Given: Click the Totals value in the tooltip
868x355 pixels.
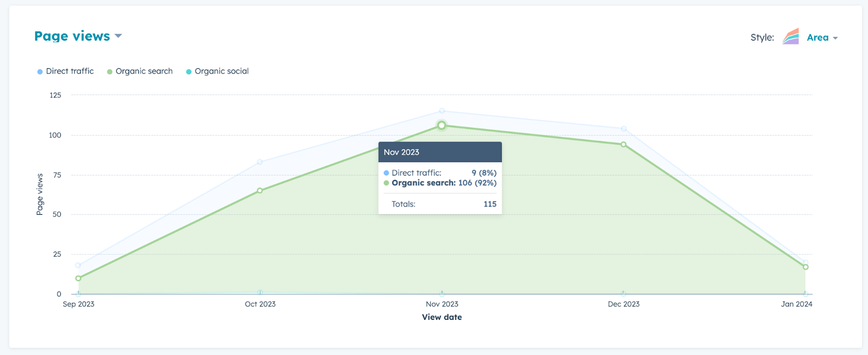Looking at the screenshot, I should coord(490,204).
